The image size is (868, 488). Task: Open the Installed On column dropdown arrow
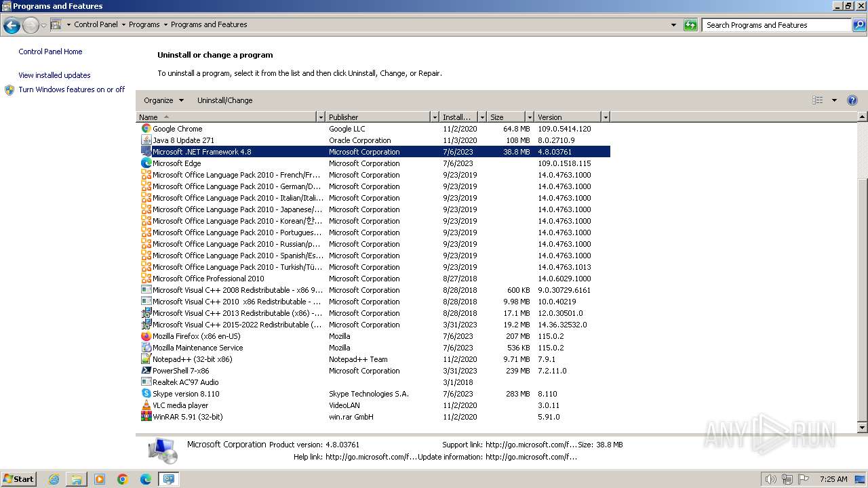482,117
